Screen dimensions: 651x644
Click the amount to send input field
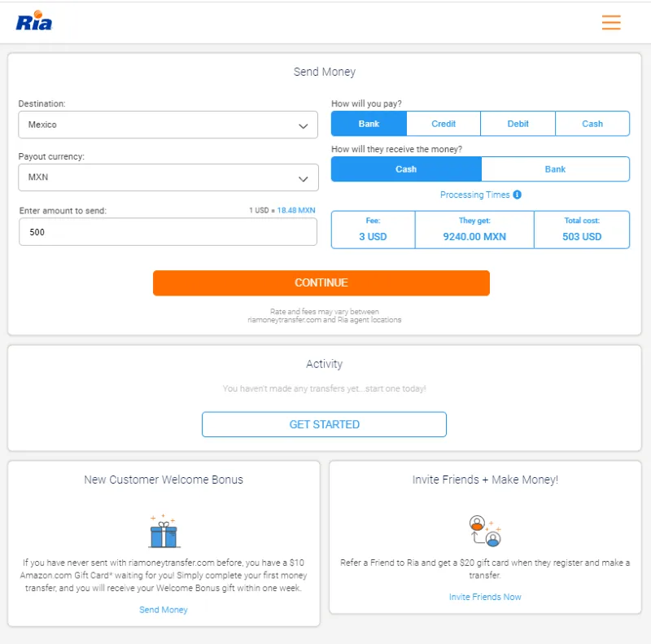168,231
